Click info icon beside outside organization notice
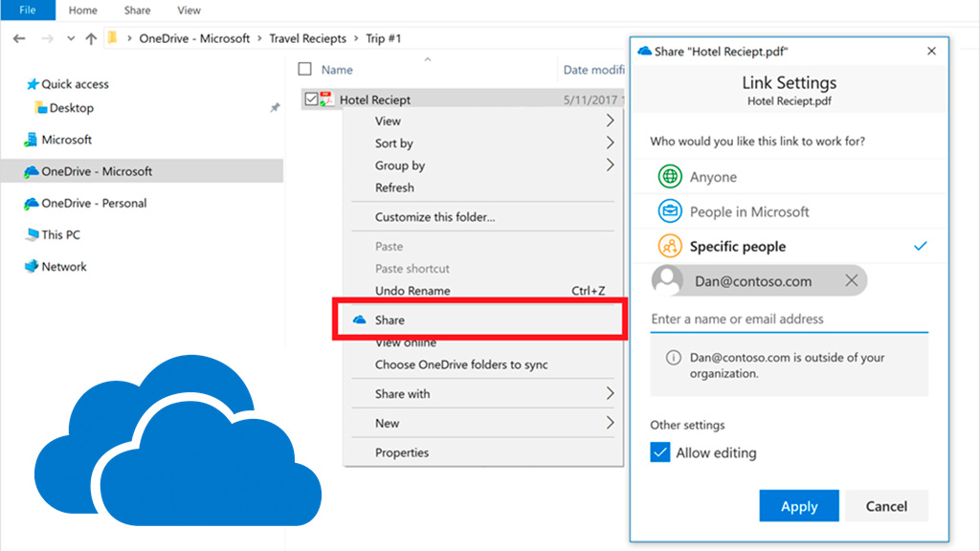 tap(673, 358)
